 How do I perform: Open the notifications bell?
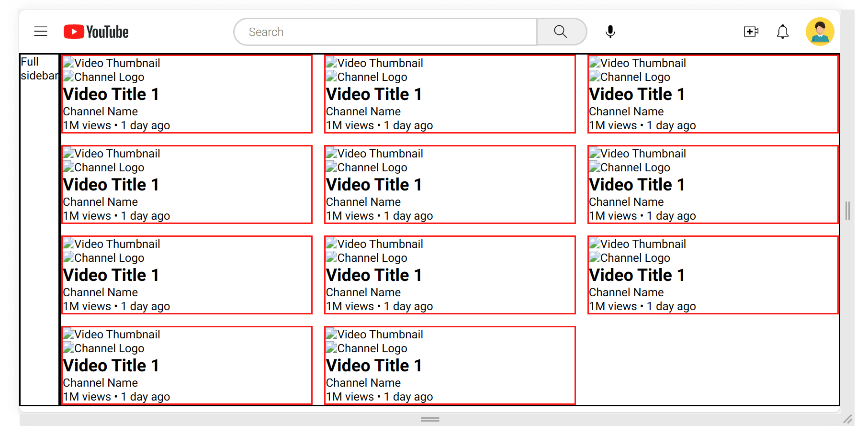tap(782, 32)
